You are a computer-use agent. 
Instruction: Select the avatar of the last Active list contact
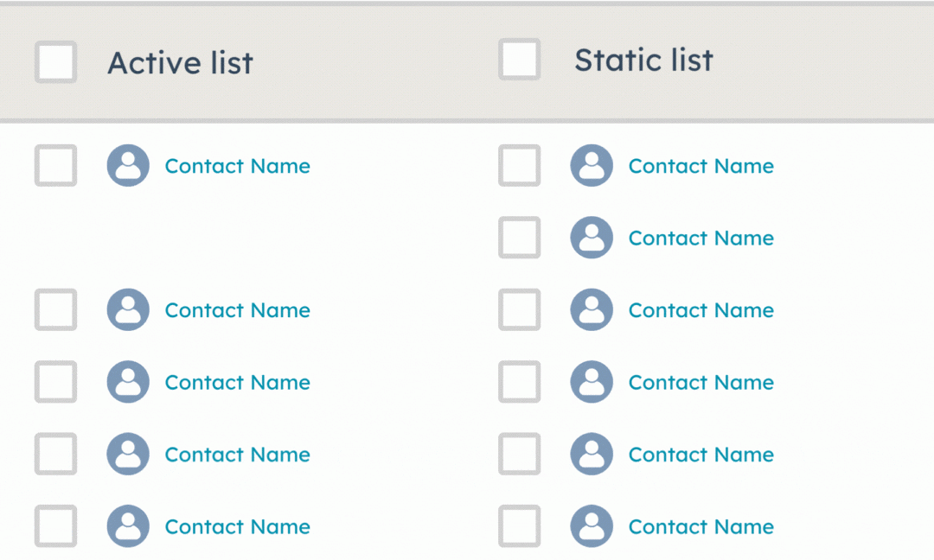[127, 526]
